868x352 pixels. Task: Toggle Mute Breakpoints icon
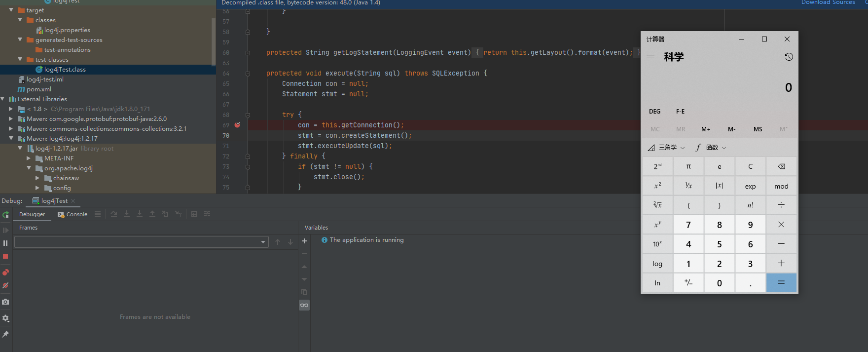pos(5,285)
